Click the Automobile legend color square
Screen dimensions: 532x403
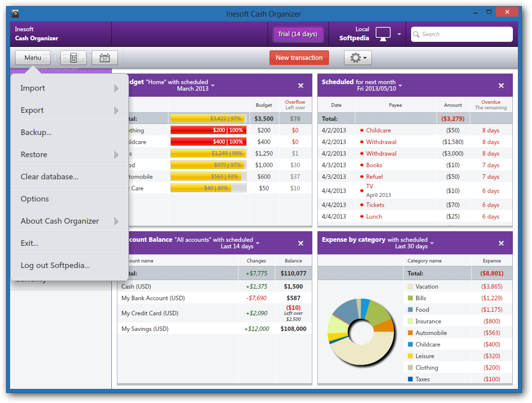coord(410,333)
